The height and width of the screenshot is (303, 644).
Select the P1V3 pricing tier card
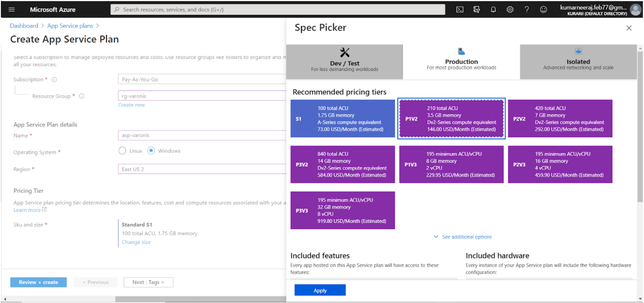(x=451, y=164)
